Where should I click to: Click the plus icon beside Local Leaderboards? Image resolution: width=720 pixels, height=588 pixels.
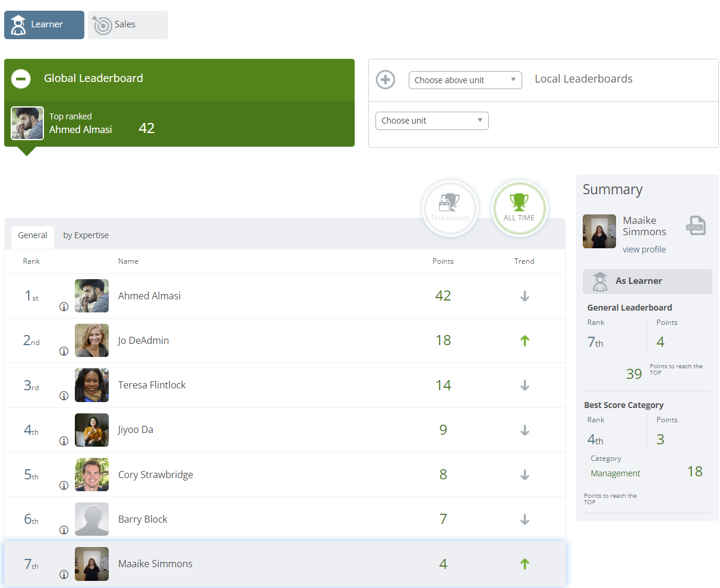[x=385, y=80]
